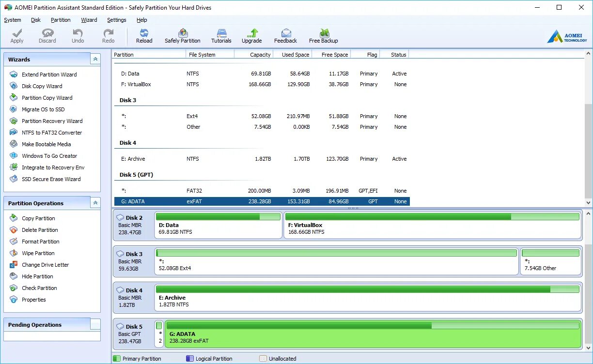
Task: Open partition Properties in the sidebar
Action: (x=33, y=300)
